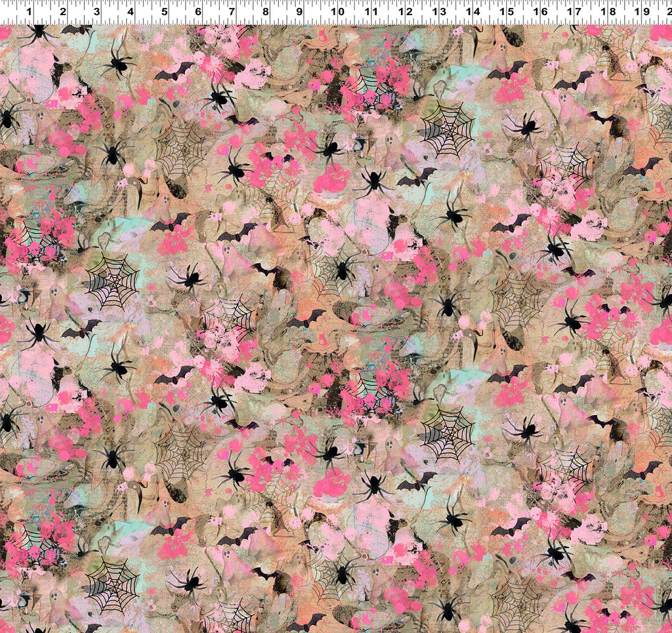Click the black spider below ruler number 16

(524, 126)
